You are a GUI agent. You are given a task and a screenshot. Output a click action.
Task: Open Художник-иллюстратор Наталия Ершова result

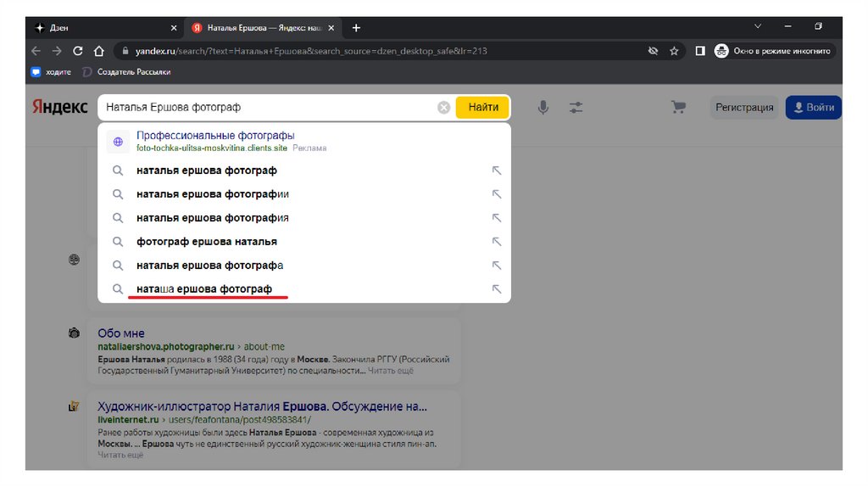263,406
